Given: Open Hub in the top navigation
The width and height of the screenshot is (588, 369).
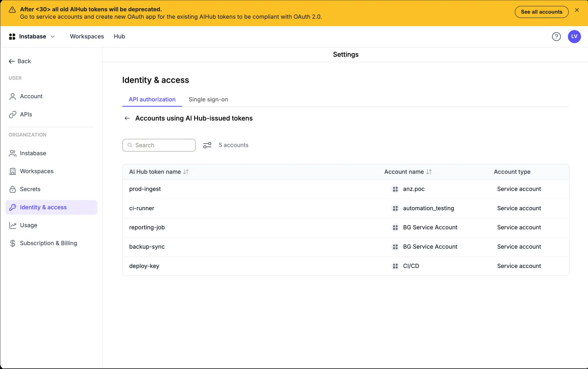Looking at the screenshot, I should [x=119, y=37].
